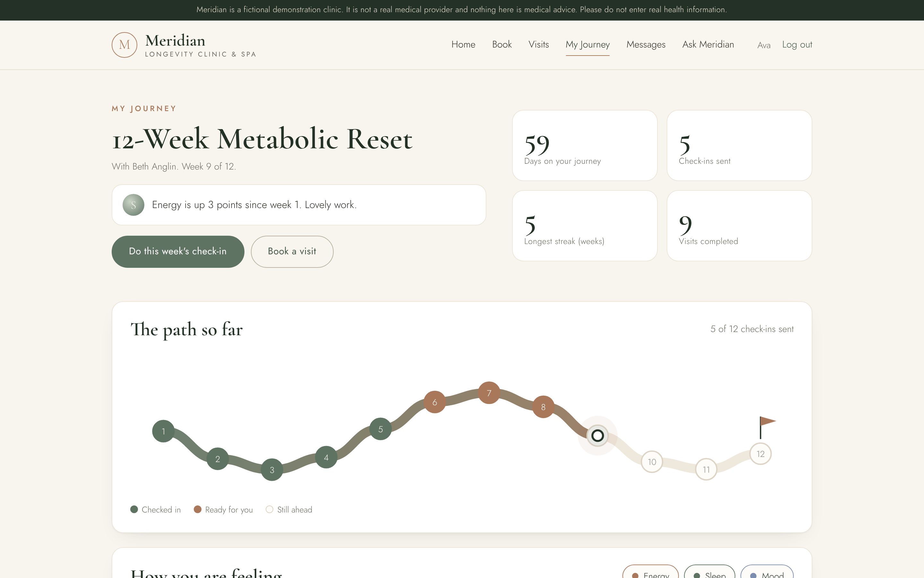Open week 4 node on the path

(x=326, y=457)
